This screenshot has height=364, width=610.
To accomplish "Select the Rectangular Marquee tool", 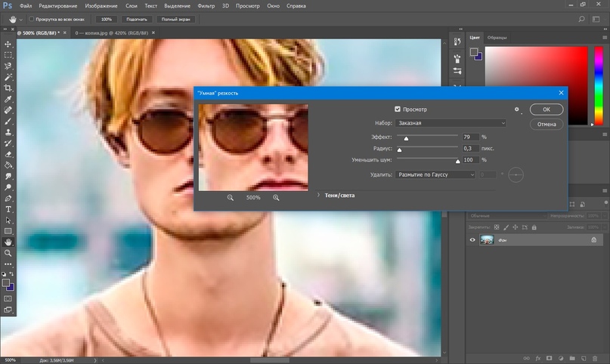I will 8,55.
